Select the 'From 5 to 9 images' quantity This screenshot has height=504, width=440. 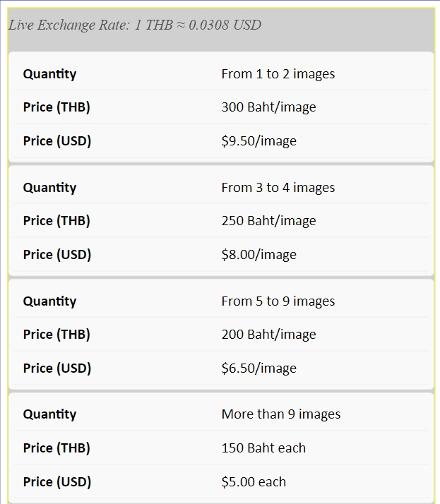coord(278,301)
